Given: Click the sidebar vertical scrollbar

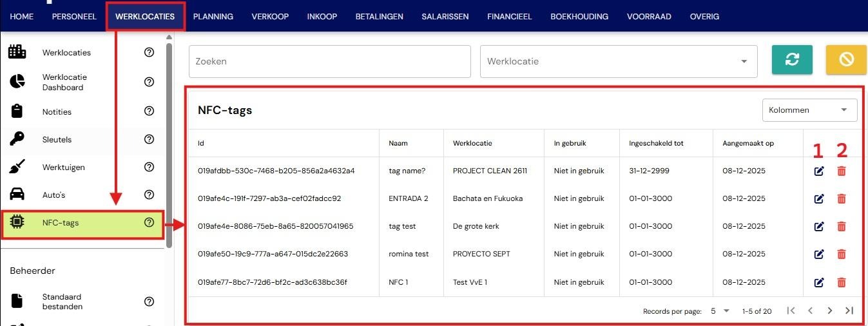Looking at the screenshot, I should [169, 146].
